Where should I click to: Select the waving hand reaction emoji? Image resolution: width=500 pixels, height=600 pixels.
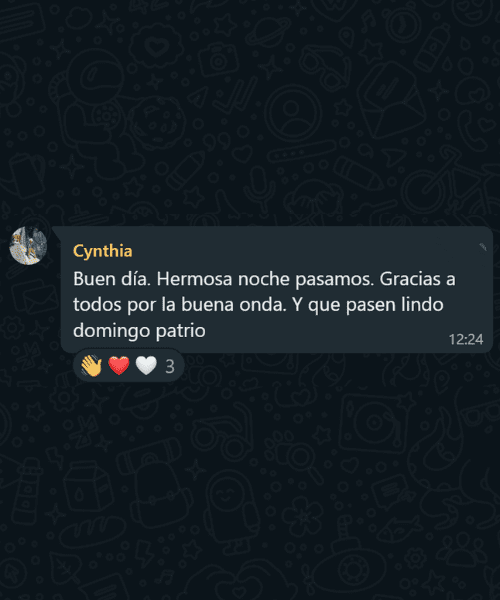click(x=91, y=365)
